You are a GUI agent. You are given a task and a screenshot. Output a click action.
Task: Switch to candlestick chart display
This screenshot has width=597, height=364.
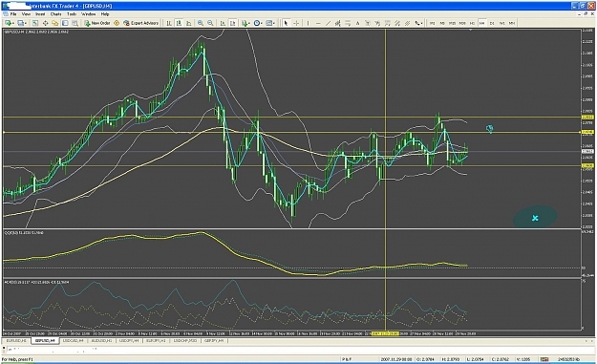coord(179,23)
